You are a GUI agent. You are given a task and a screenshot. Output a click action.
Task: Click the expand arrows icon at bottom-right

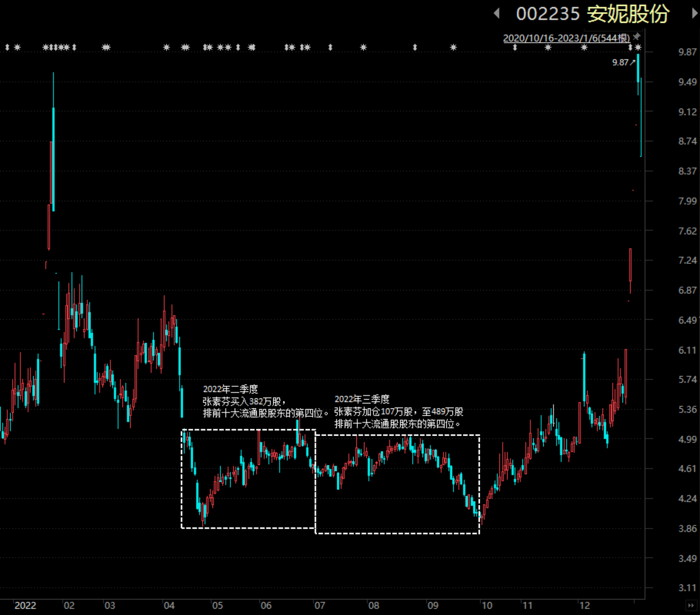[691, 605]
